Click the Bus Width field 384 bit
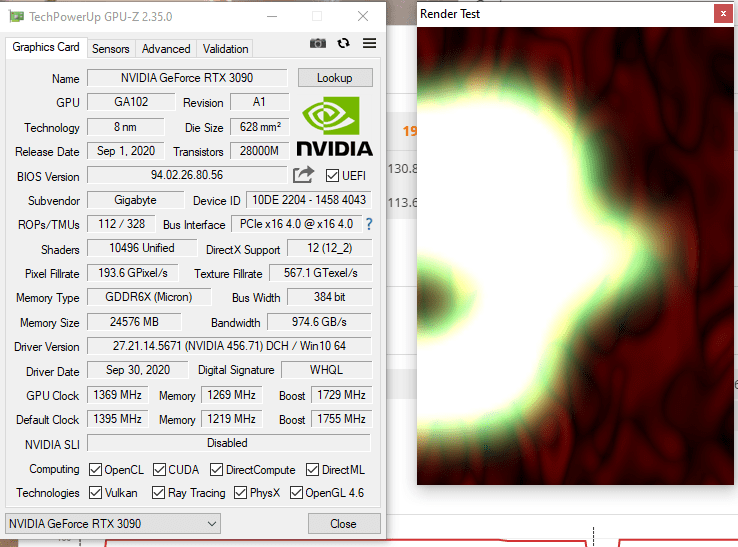 (x=329, y=297)
